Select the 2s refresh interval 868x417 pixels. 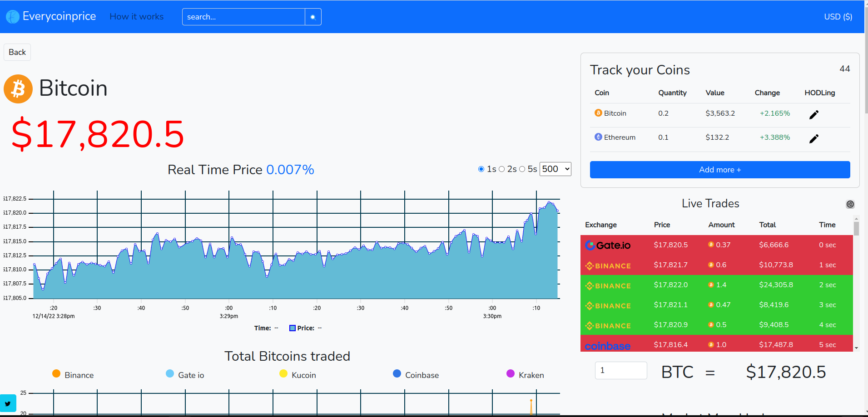[501, 169]
